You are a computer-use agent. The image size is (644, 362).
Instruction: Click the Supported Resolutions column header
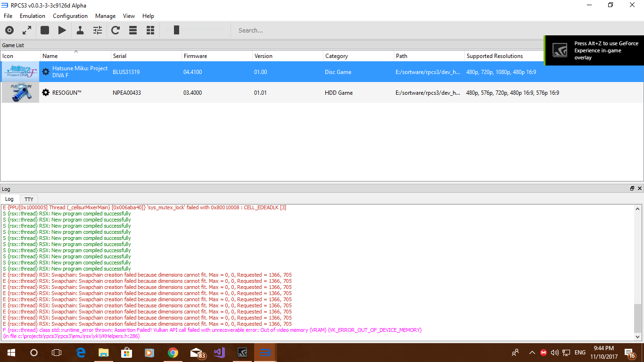[495, 56]
